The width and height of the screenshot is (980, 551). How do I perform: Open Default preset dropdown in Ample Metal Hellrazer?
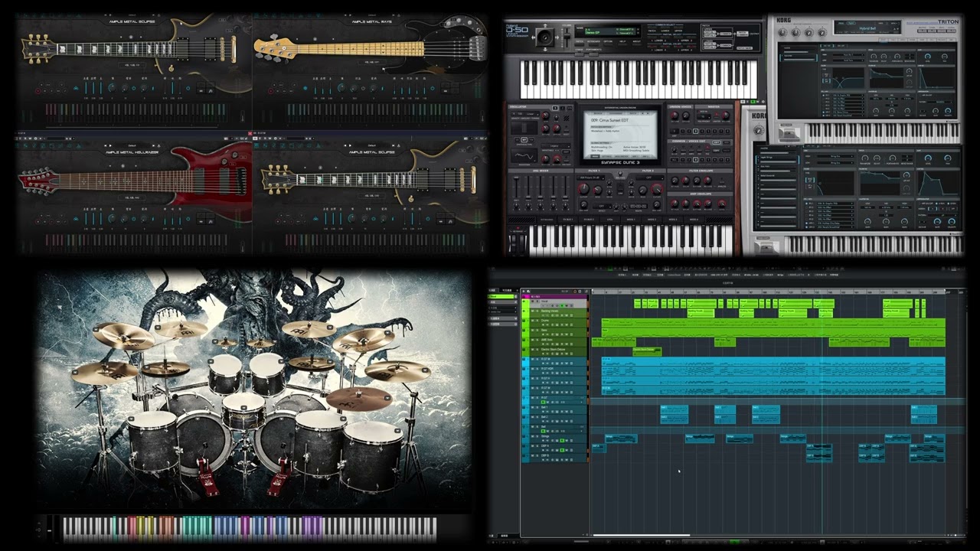click(132, 145)
